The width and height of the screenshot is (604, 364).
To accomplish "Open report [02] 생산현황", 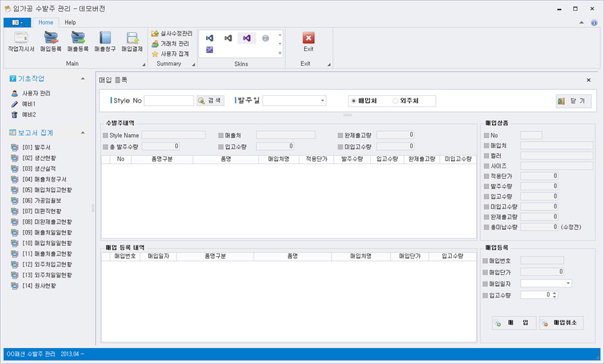I will (x=34, y=158).
